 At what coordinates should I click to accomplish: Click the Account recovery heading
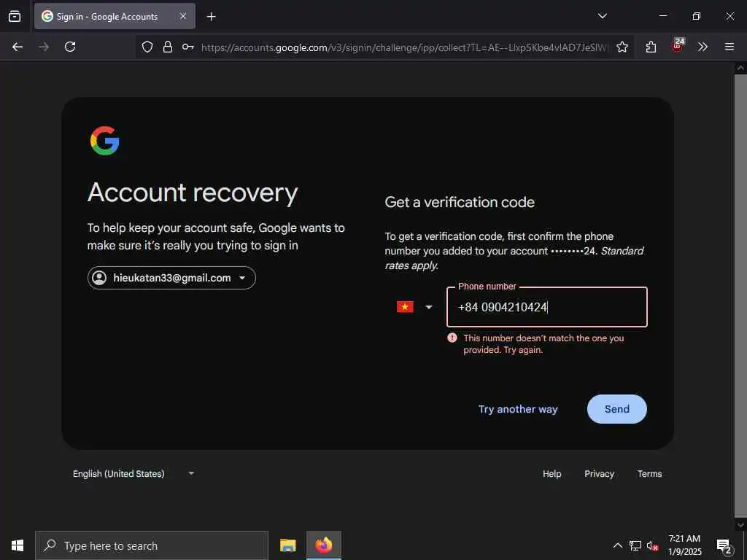click(x=193, y=193)
